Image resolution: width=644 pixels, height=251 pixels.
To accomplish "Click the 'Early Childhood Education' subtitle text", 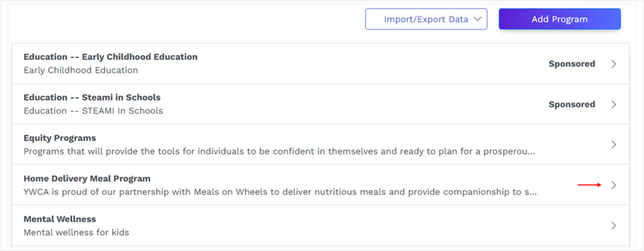I will (x=81, y=70).
